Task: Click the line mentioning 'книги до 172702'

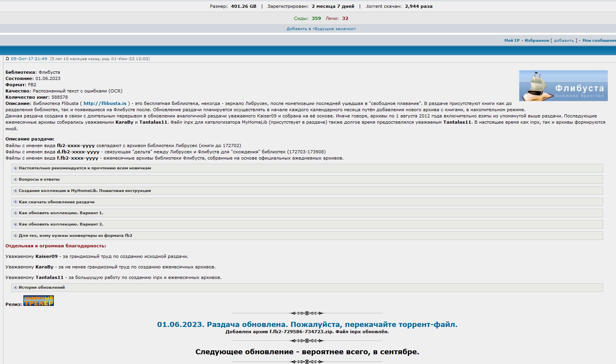Action: coord(123,146)
